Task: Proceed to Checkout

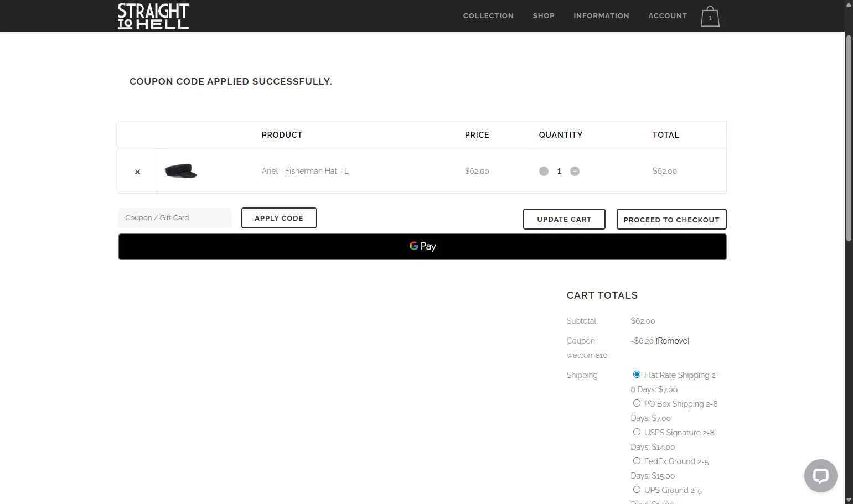Action: coord(671,219)
